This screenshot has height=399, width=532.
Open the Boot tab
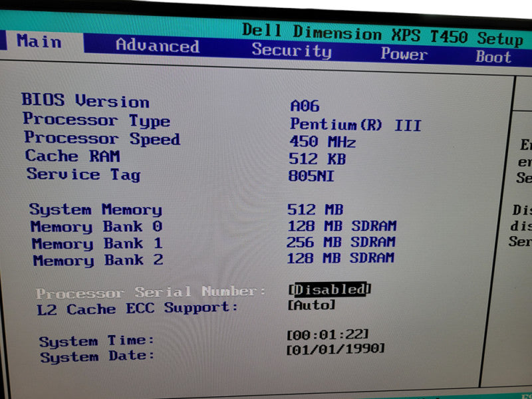pyautogui.click(x=493, y=57)
